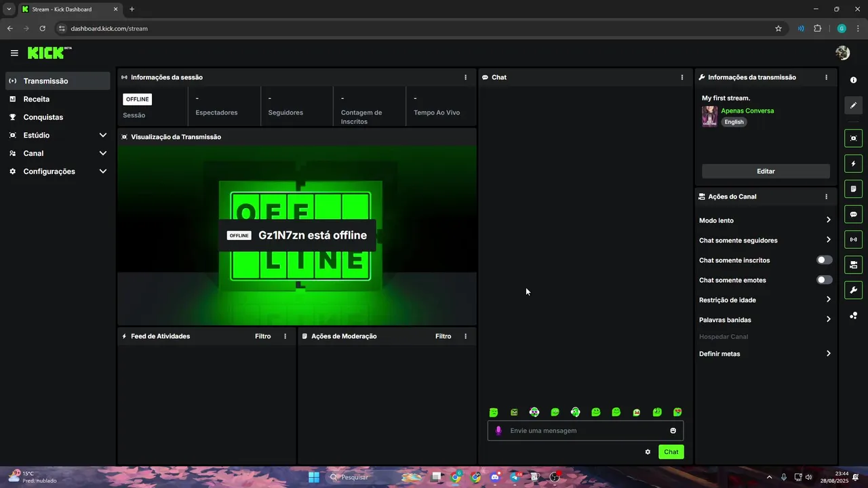868x488 pixels.
Task: Open Palavras banidas settings arrow
Action: tap(828, 319)
